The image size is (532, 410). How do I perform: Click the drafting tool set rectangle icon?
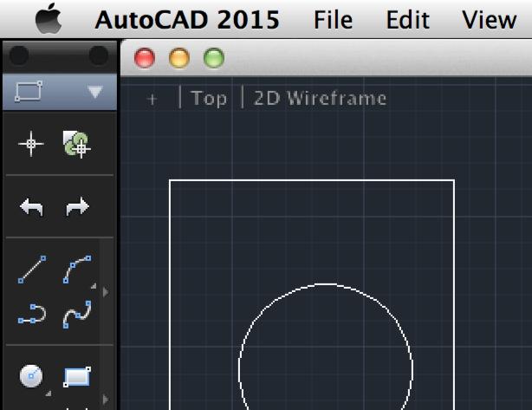[x=29, y=91]
